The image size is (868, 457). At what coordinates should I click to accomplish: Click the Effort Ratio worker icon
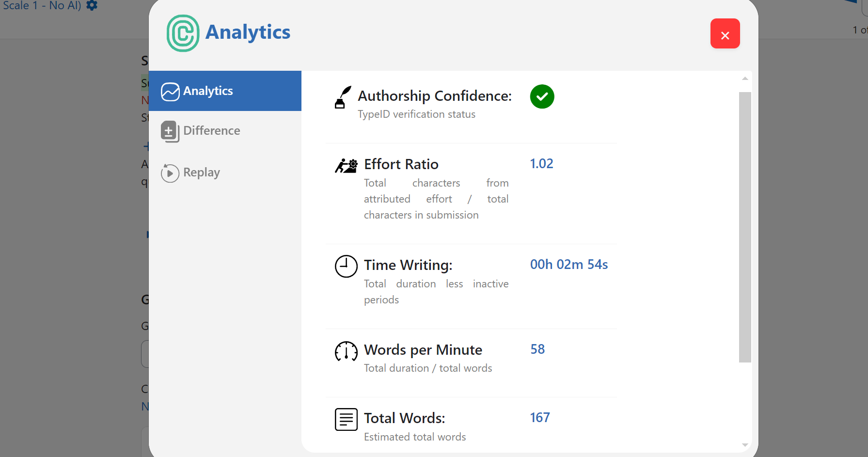(346, 165)
